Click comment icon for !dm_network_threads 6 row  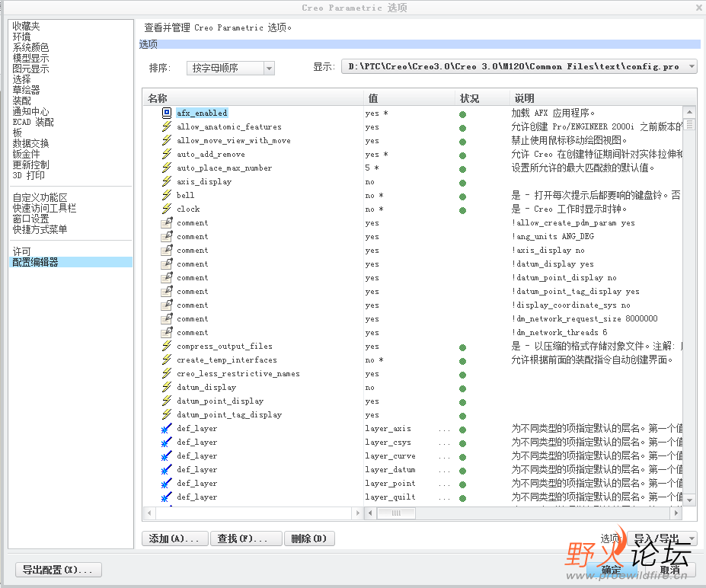coord(167,332)
